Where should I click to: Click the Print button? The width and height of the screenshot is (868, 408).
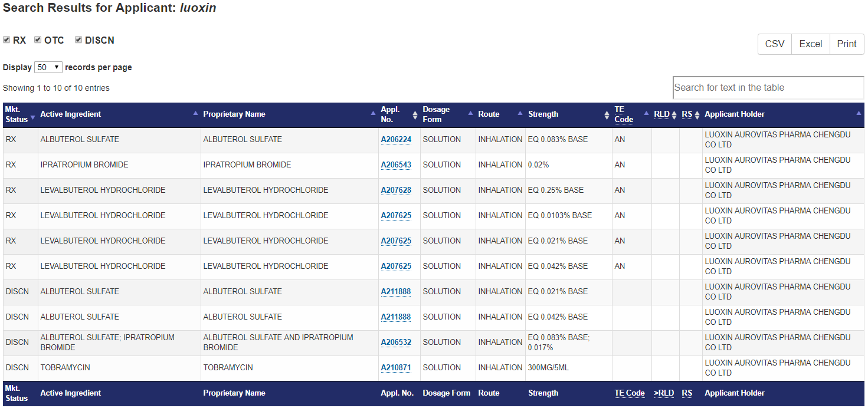(x=846, y=44)
